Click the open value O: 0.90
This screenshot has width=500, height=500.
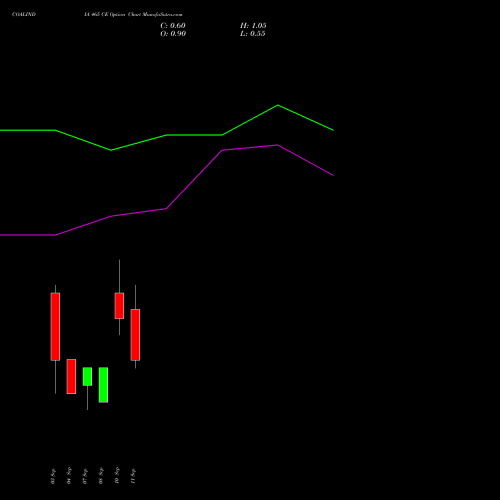tap(173, 34)
